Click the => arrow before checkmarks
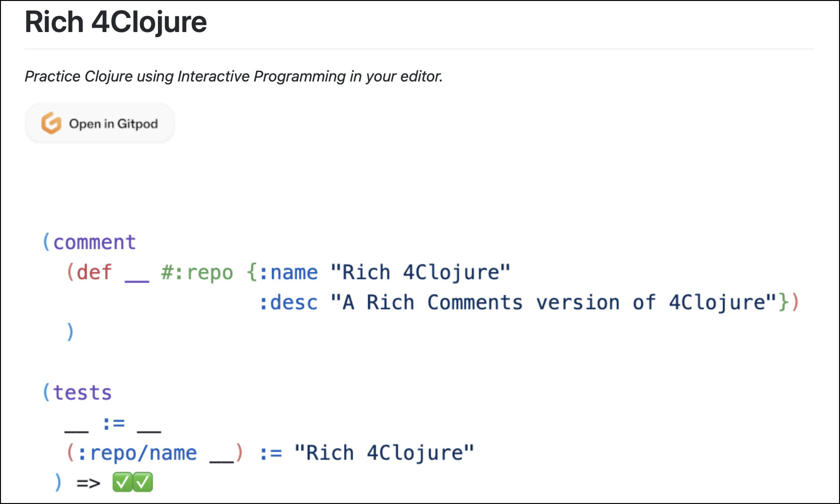Screen dimensions: 840x504 (x=89, y=483)
